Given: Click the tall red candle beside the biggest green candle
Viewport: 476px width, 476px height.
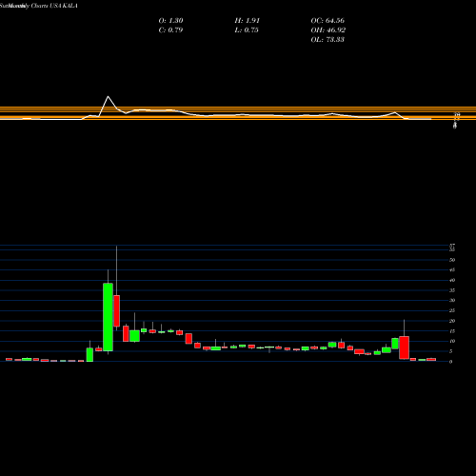Looking at the screenshot, I should 116,310.
